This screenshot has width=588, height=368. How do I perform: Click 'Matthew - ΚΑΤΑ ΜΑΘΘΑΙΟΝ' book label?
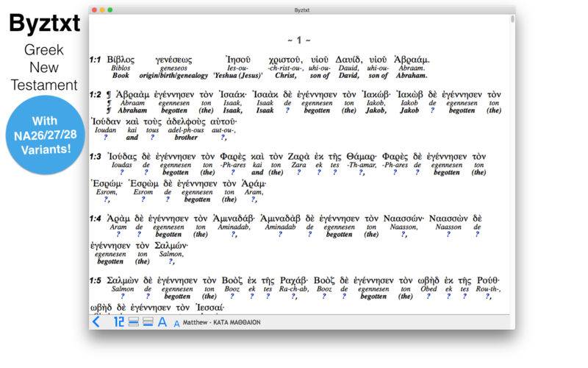tap(221, 322)
